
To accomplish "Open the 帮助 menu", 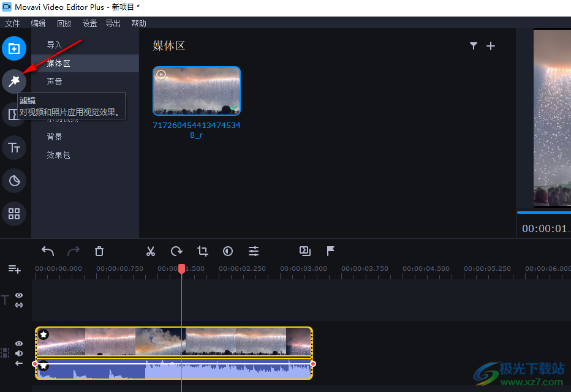I will pos(138,23).
